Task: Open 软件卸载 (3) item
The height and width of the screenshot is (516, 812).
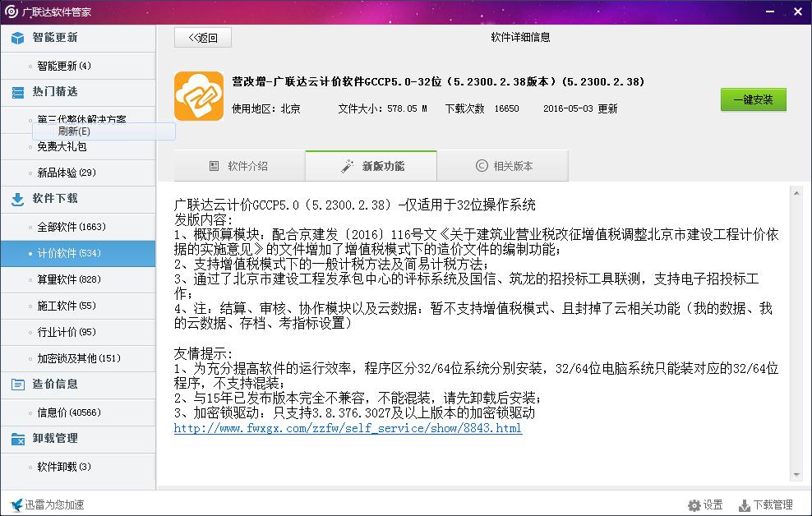Action: pyautogui.click(x=78, y=467)
